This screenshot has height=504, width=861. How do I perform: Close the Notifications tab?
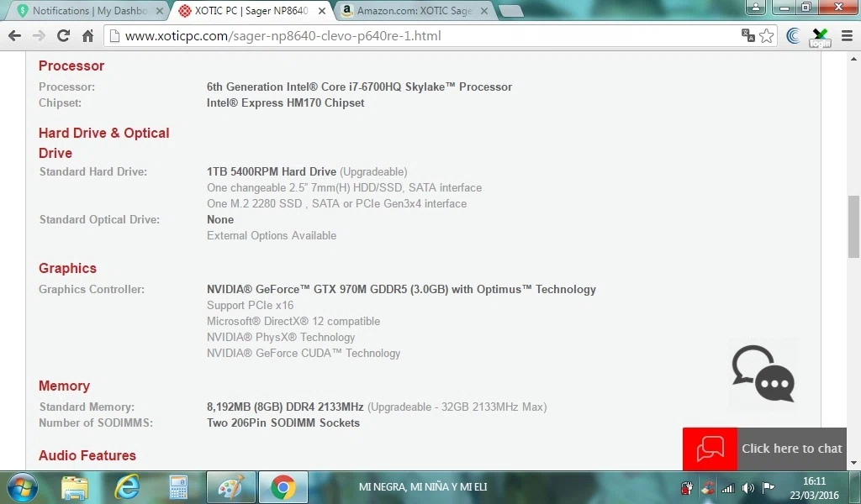(159, 10)
